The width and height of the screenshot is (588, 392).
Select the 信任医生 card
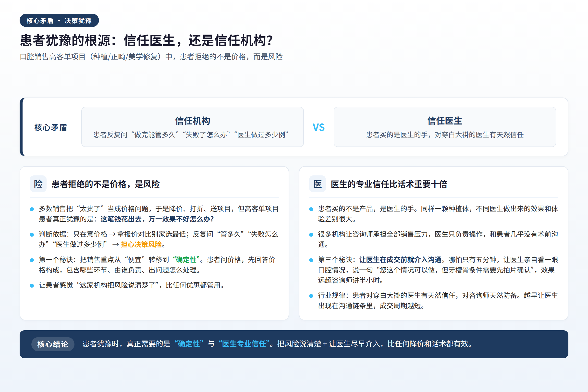445,127
